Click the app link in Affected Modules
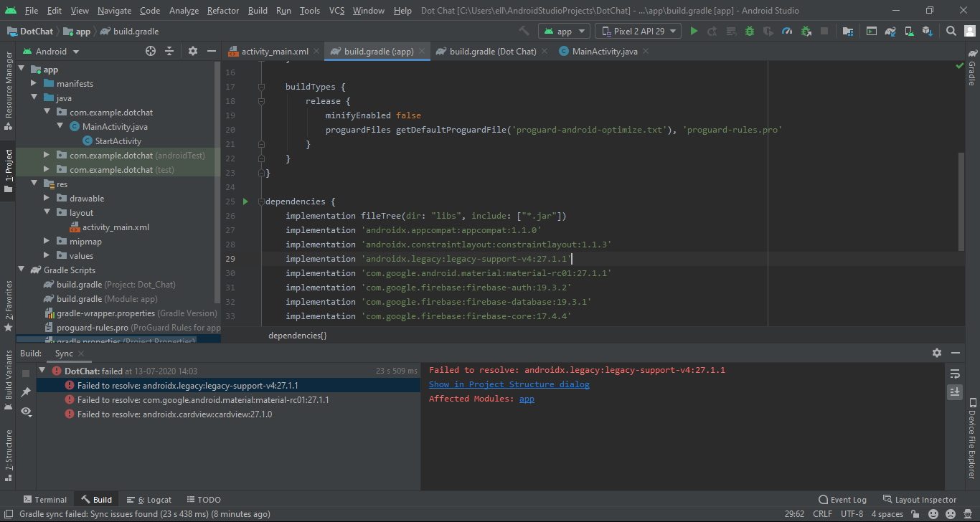 click(527, 399)
